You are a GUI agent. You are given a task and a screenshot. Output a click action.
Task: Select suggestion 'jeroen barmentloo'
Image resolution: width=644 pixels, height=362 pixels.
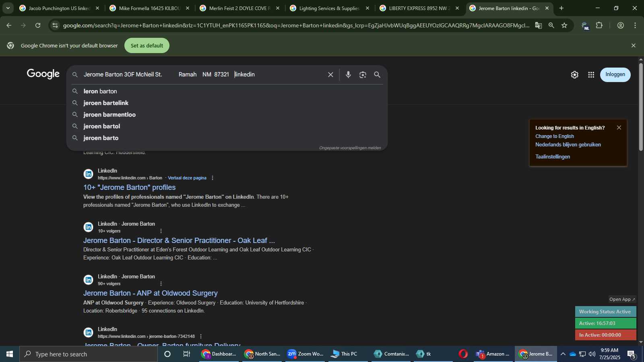tap(227, 115)
